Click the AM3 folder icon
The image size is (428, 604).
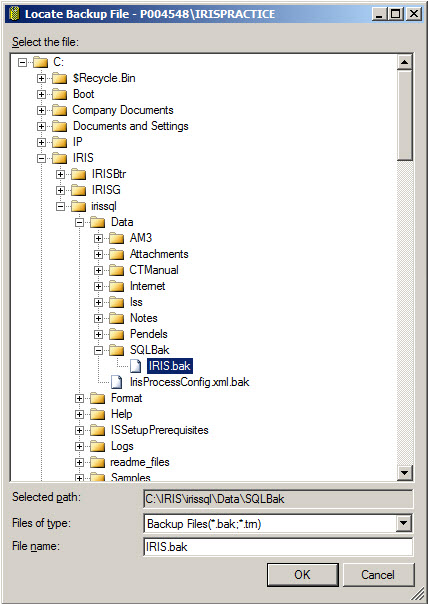coord(116,238)
